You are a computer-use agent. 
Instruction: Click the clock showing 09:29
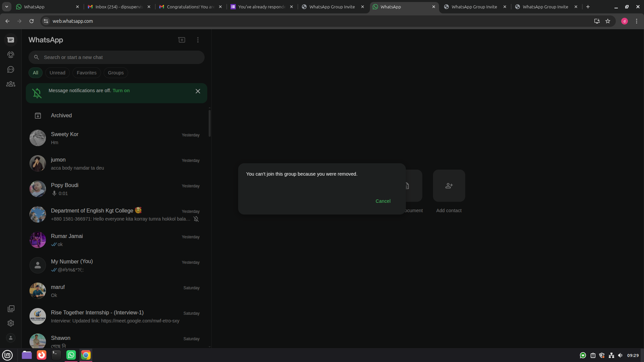(633, 355)
